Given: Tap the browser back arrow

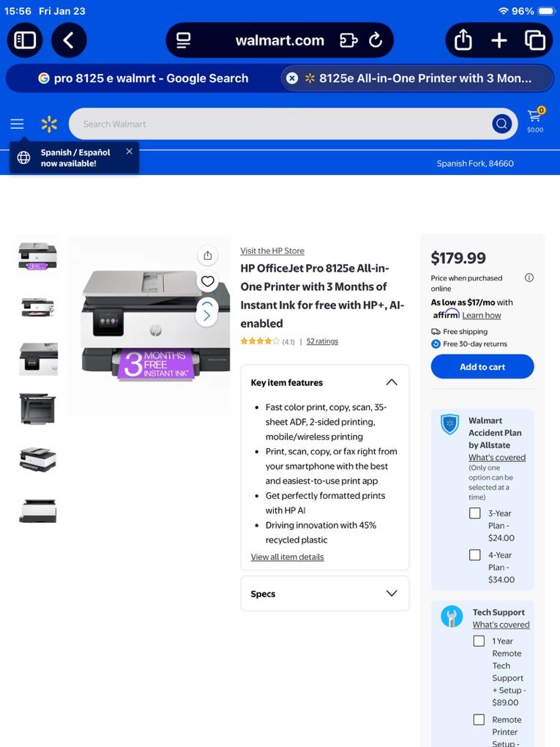Looking at the screenshot, I should [69, 40].
